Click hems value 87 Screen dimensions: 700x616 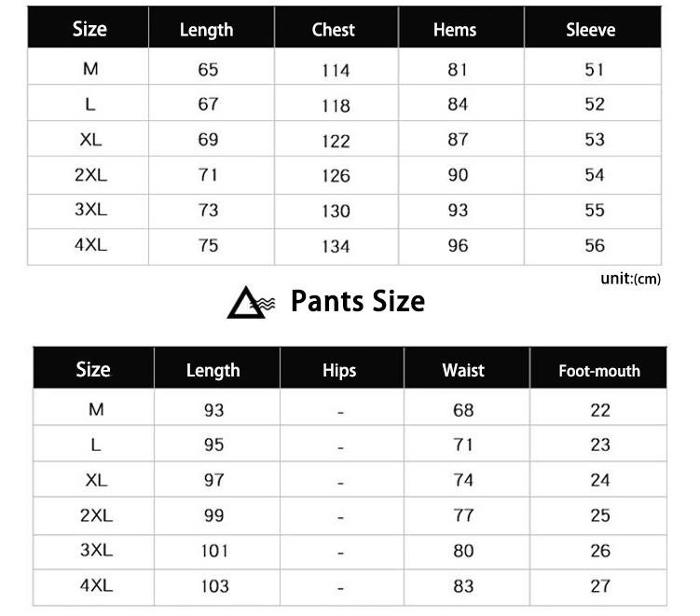(458, 140)
